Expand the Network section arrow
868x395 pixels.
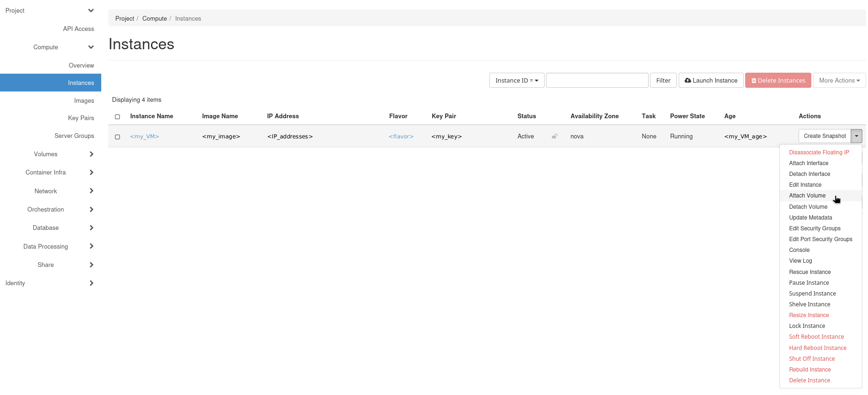[91, 191]
